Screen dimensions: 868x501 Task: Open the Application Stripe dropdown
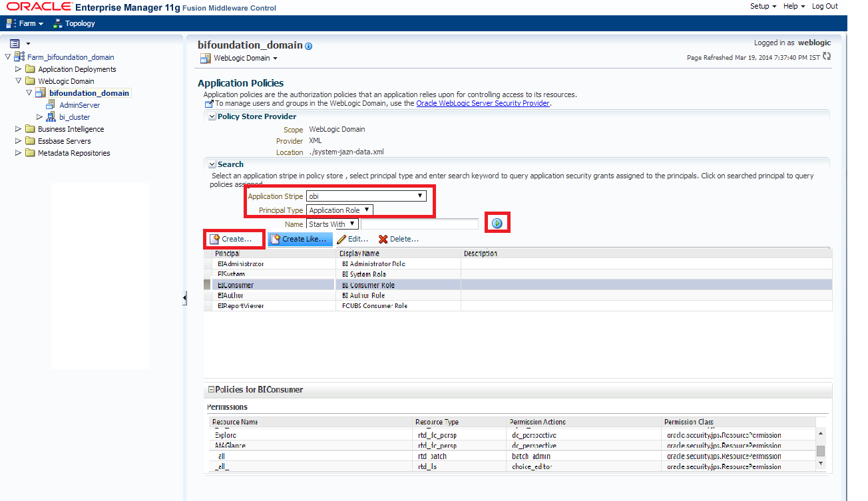[x=366, y=196]
